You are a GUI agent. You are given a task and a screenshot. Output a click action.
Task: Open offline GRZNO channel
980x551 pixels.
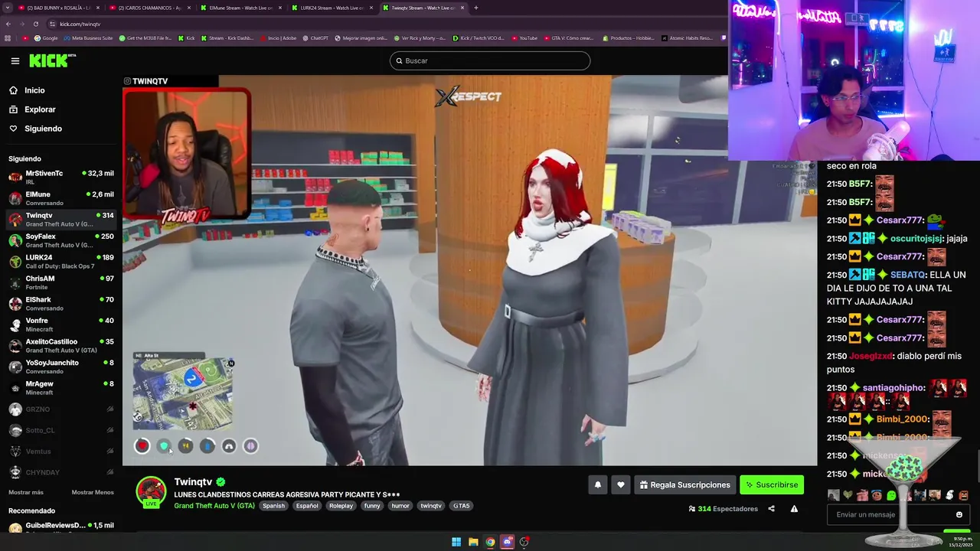click(61, 409)
